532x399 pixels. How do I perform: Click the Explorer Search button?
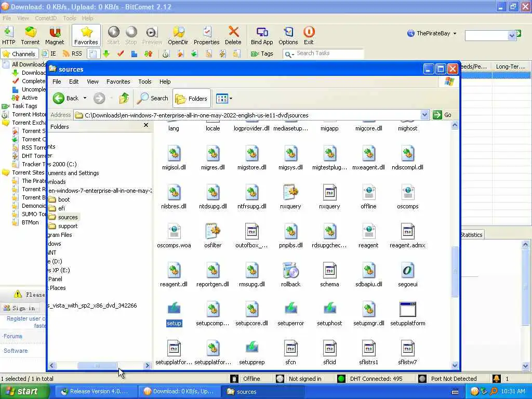pyautogui.click(x=153, y=98)
